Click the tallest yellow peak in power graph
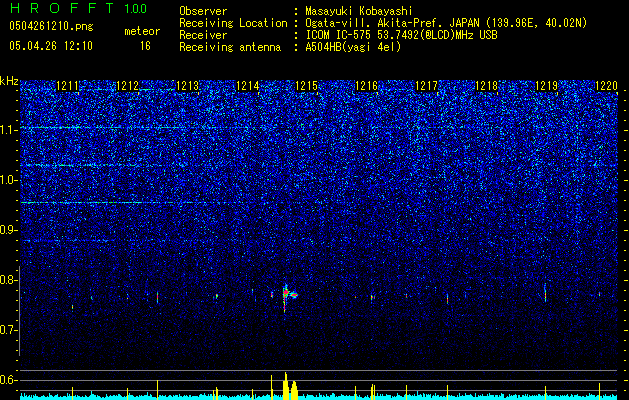The width and height of the screenshot is (629, 400). click(x=286, y=386)
